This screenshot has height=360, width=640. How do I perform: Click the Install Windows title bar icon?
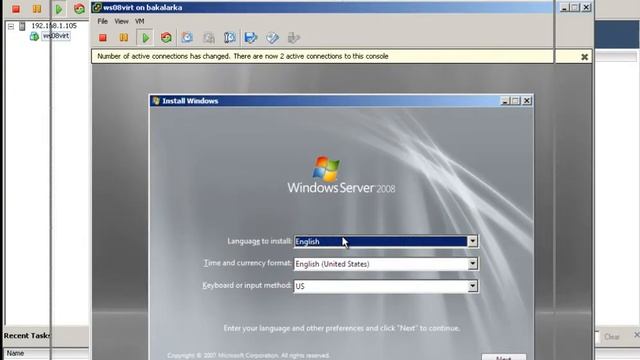[x=156, y=100]
